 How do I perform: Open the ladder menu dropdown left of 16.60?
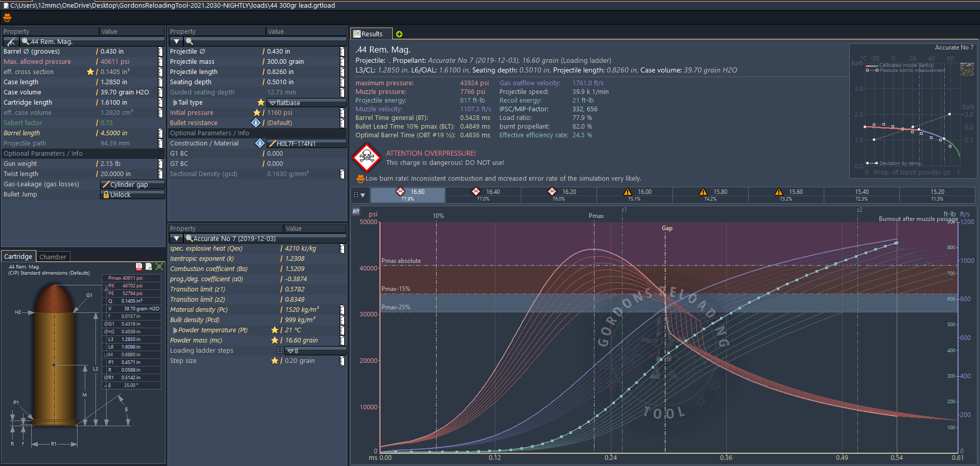pyautogui.click(x=360, y=195)
